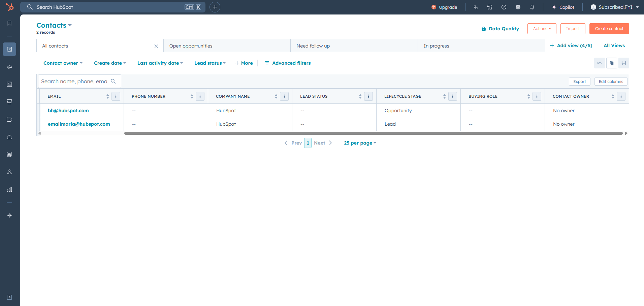The image size is (644, 306).
Task: Sort by the Contact Owner column
Action: (613, 96)
